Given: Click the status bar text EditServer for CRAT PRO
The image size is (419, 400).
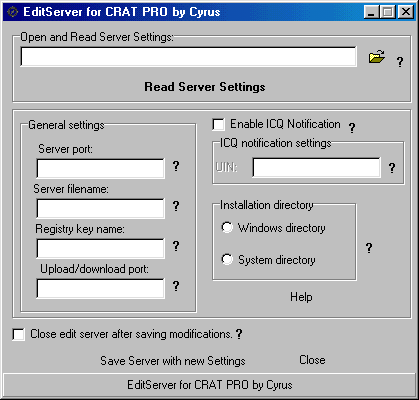Looking at the screenshot, I should click(x=210, y=385).
